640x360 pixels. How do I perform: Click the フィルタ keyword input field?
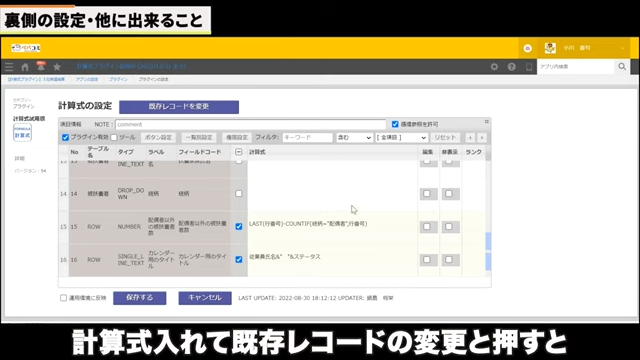click(x=307, y=138)
